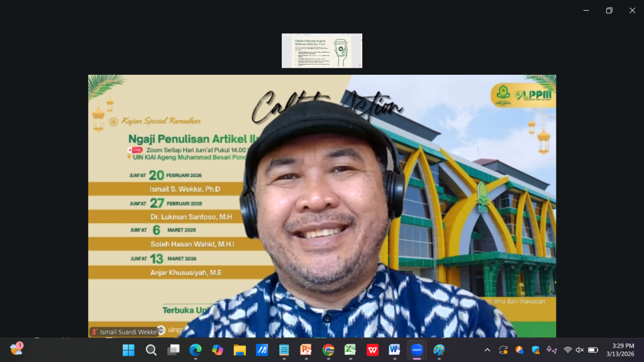Launch PowerPoint from the taskbar

(x=306, y=351)
